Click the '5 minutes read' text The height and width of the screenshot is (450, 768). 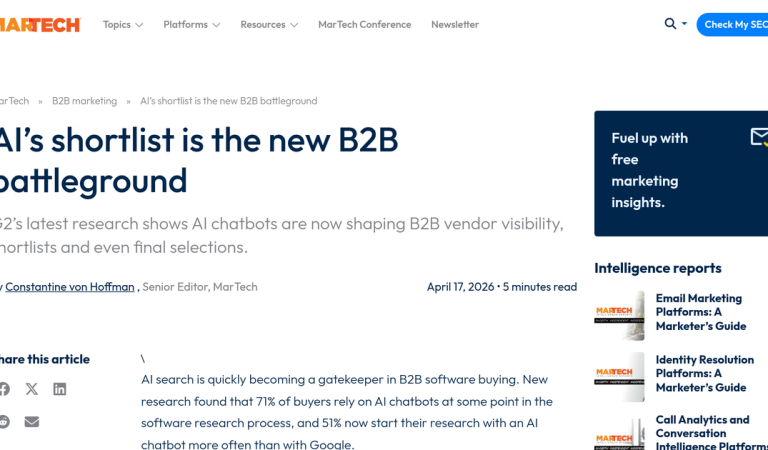click(540, 287)
